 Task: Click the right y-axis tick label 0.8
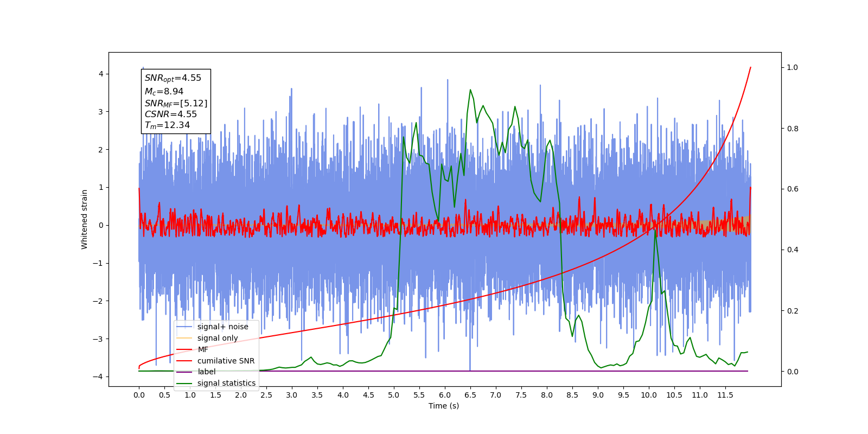(793, 129)
